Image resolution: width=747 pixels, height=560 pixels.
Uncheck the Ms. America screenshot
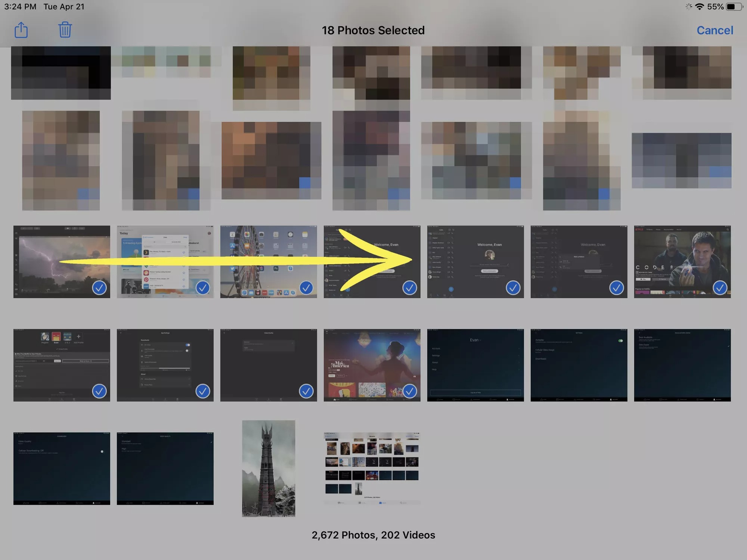point(410,391)
